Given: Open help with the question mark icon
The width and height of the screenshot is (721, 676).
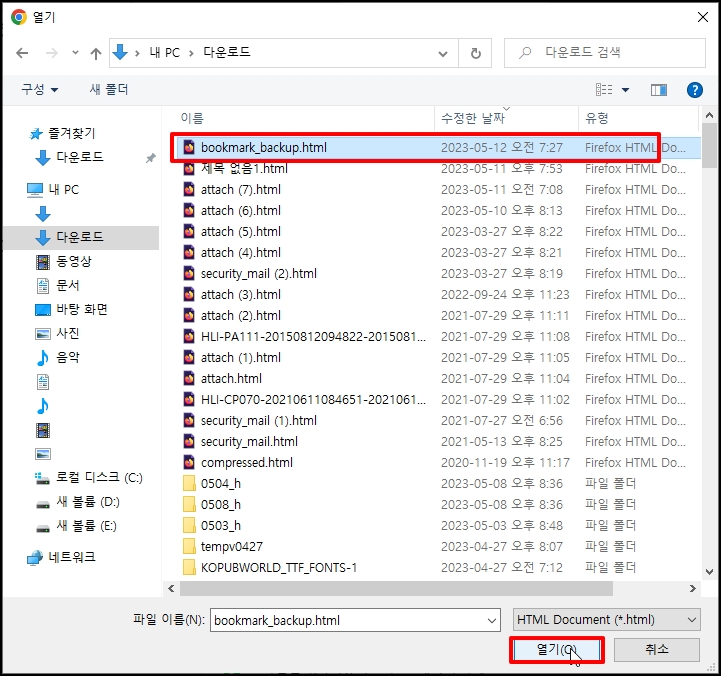Looking at the screenshot, I should tap(694, 90).
